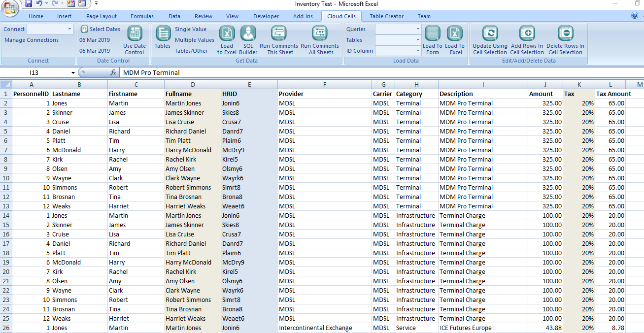The height and width of the screenshot is (333, 644).
Task: Open the Formulas ribbon tab
Action: (x=142, y=16)
